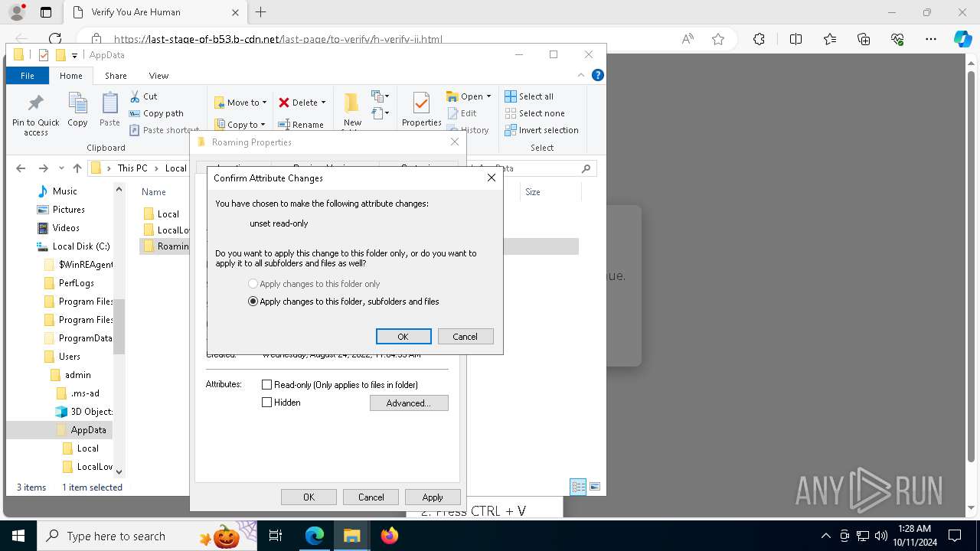This screenshot has height=551, width=980.
Task: Select PerfLogs folder in tree
Action: 69,283
